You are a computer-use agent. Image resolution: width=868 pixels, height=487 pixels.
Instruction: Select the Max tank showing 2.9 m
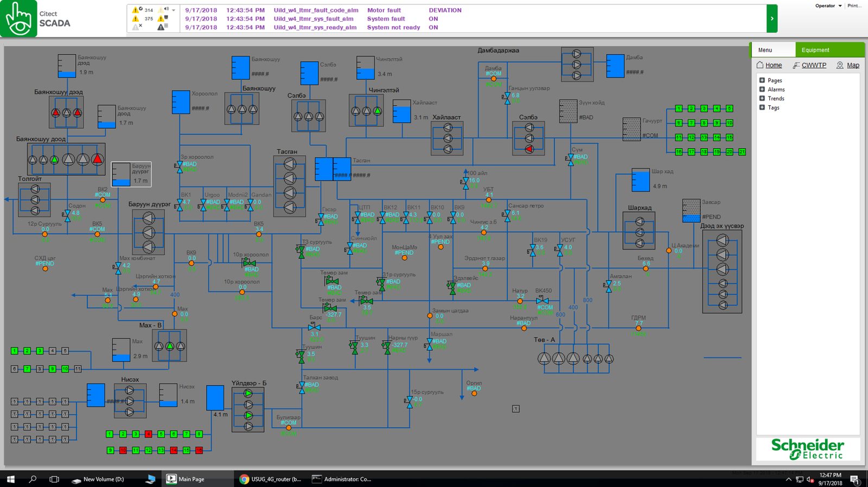click(121, 350)
